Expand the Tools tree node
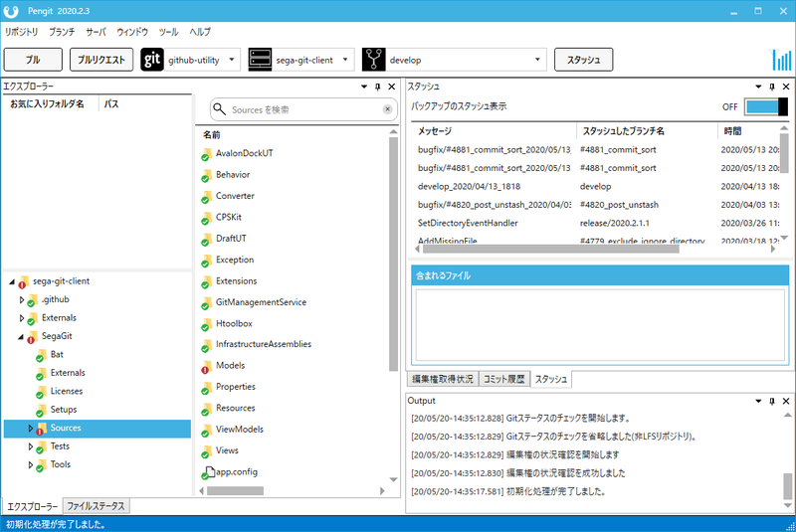 [x=31, y=464]
